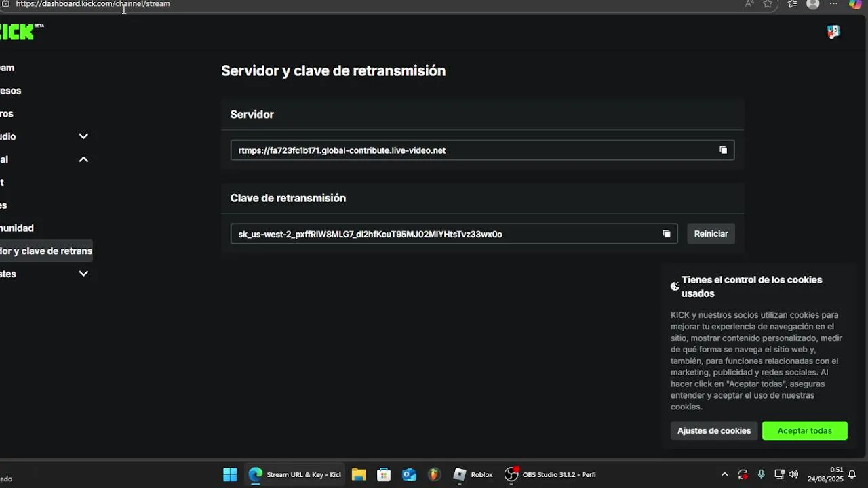Image resolution: width=868 pixels, height=488 pixels.
Task: Switch to Roblox taskbar item
Action: [473, 474]
